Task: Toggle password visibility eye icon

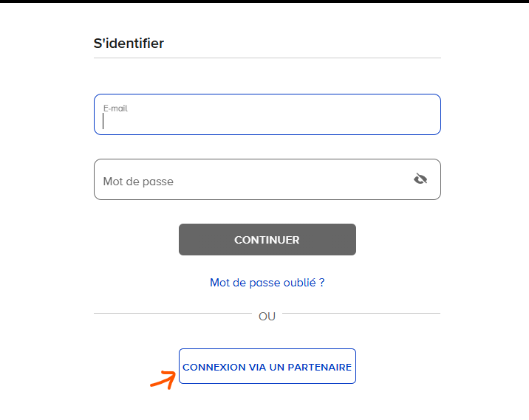Action: (x=420, y=179)
